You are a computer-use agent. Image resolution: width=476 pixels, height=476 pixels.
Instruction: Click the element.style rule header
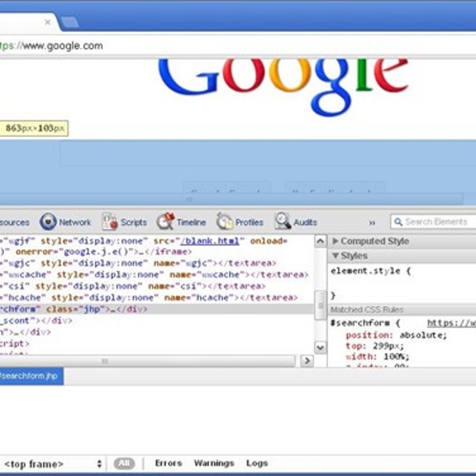pyautogui.click(x=371, y=271)
